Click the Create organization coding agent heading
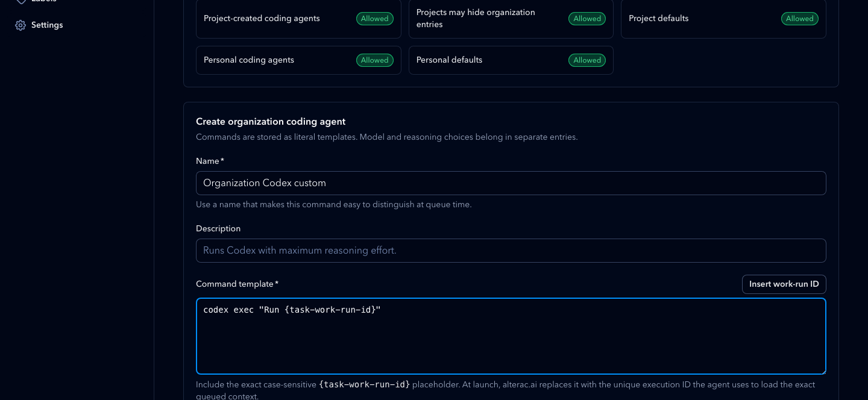This screenshot has width=868, height=400. (x=271, y=122)
